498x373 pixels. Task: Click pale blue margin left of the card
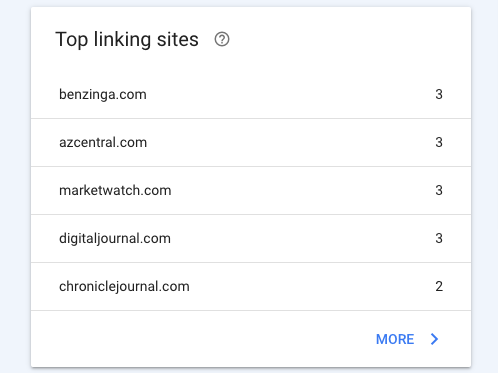coord(15,187)
